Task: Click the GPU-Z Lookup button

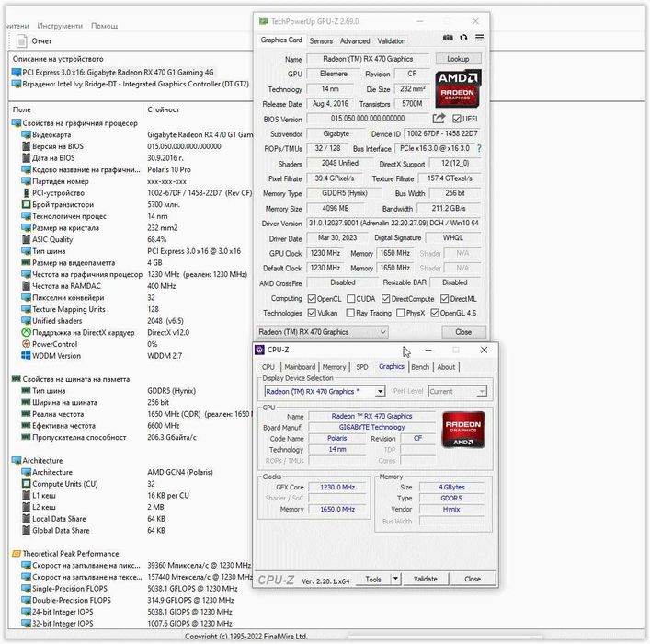Action: (x=458, y=59)
